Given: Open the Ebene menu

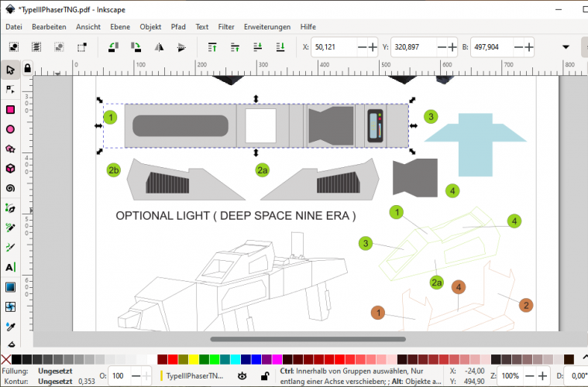Looking at the screenshot, I should tap(120, 27).
